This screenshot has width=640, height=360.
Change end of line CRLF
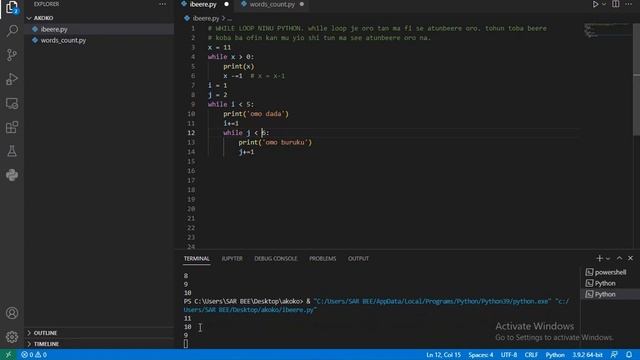pos(531,355)
